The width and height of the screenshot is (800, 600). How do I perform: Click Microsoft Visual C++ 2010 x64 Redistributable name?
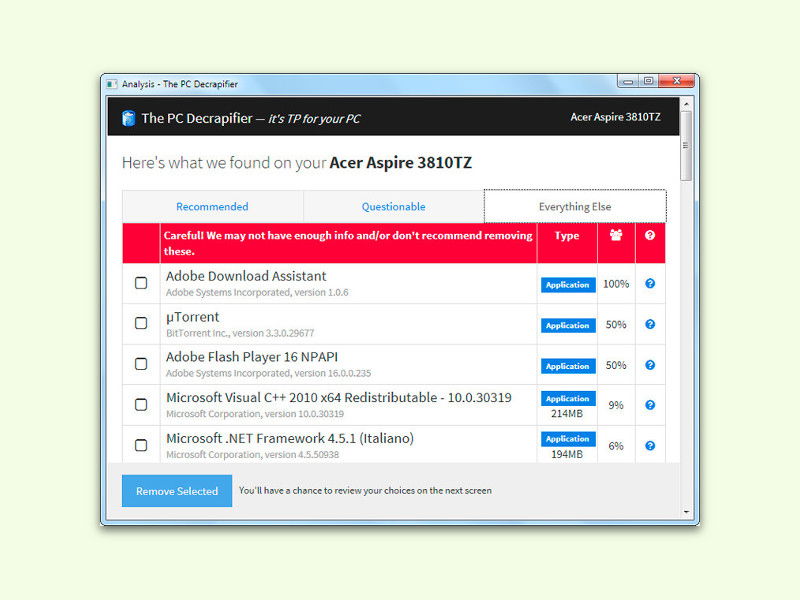tap(339, 397)
